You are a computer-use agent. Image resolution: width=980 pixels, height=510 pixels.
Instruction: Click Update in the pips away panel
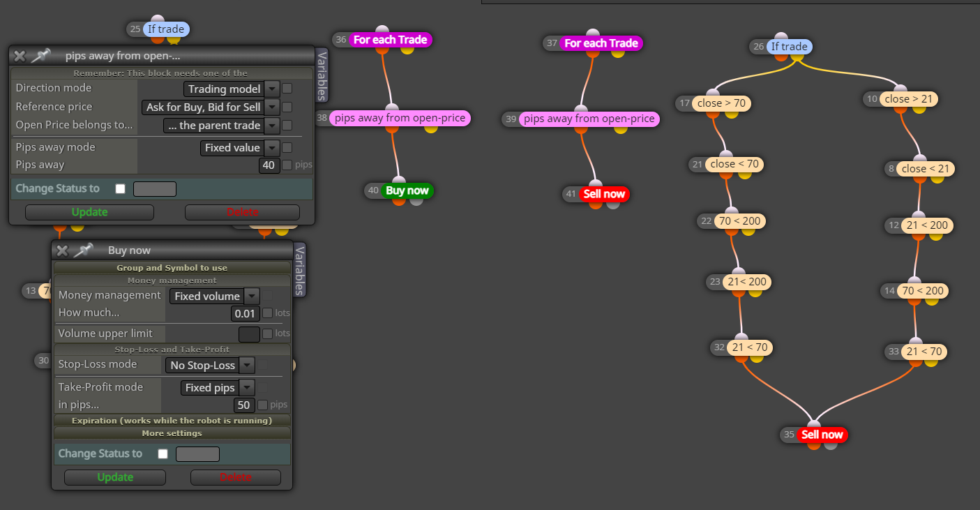point(89,212)
